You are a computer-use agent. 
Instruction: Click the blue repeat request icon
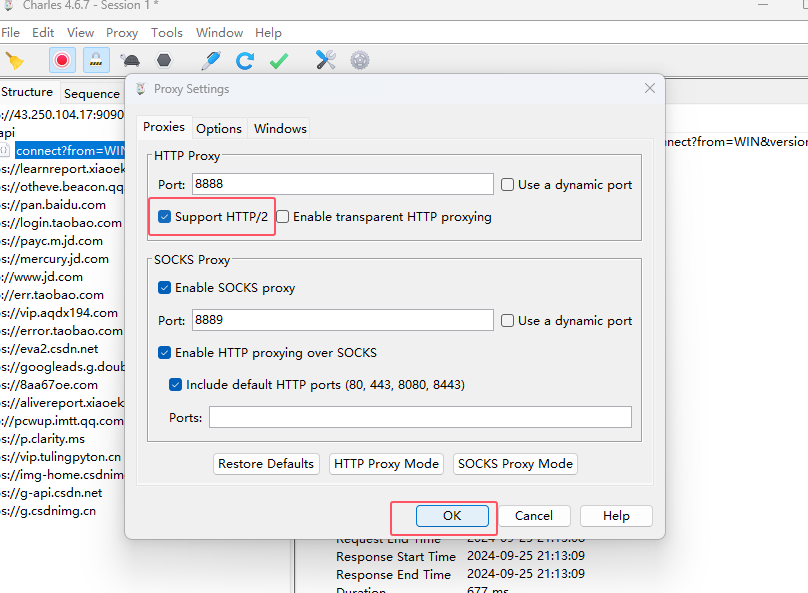pyautogui.click(x=245, y=60)
